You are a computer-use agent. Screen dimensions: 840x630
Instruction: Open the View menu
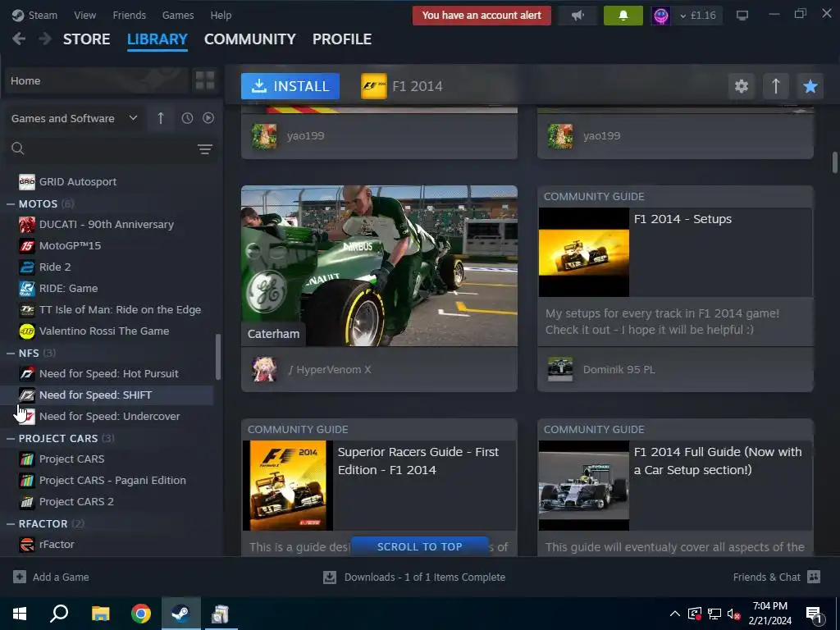85,15
